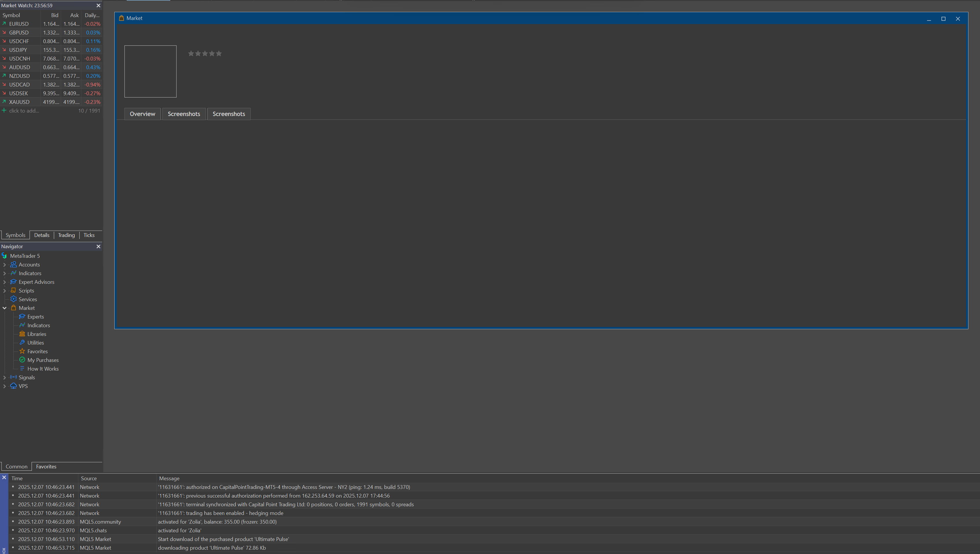Viewport: 980px width, 554px height.
Task: Rate product with the fifth star
Action: (219, 54)
